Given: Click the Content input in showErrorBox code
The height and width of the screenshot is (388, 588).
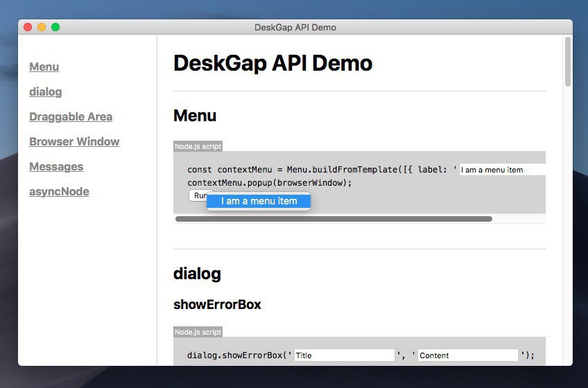Looking at the screenshot, I should [x=467, y=355].
